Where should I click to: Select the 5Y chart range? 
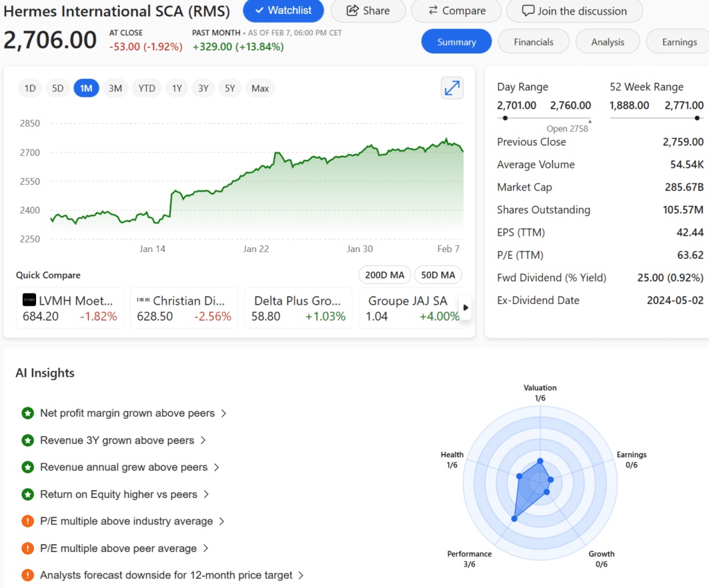click(x=230, y=88)
